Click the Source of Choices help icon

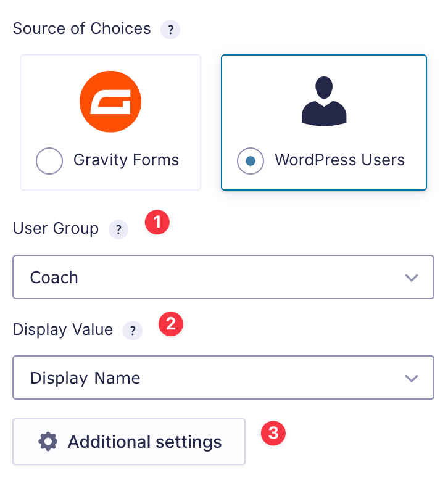pos(170,30)
